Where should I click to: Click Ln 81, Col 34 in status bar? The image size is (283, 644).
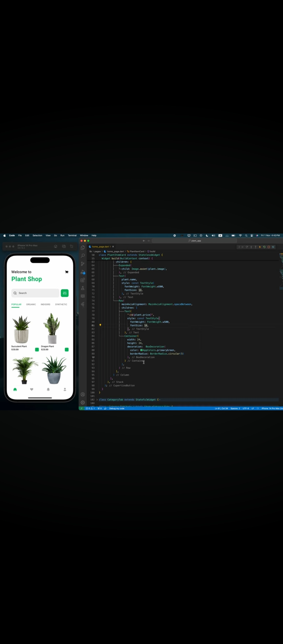coord(221,408)
